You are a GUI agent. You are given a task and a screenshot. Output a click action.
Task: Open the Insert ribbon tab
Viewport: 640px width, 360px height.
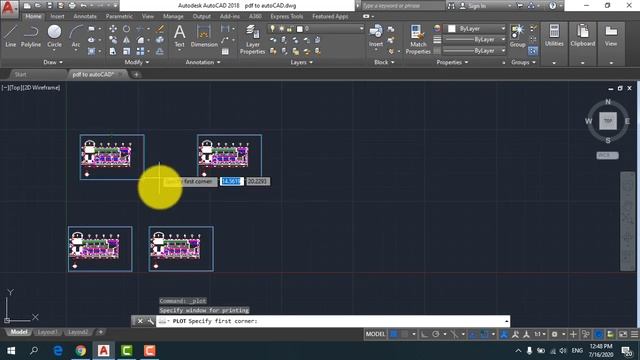coord(57,16)
